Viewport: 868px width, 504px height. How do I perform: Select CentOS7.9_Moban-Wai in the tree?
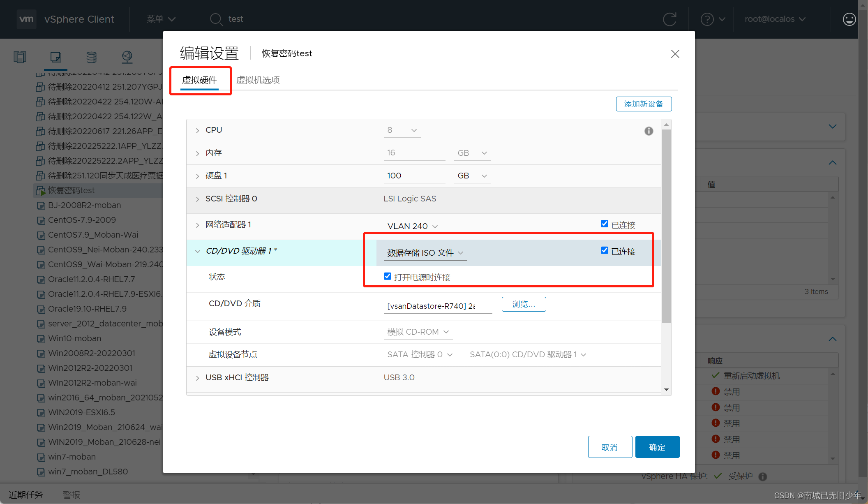(93, 235)
